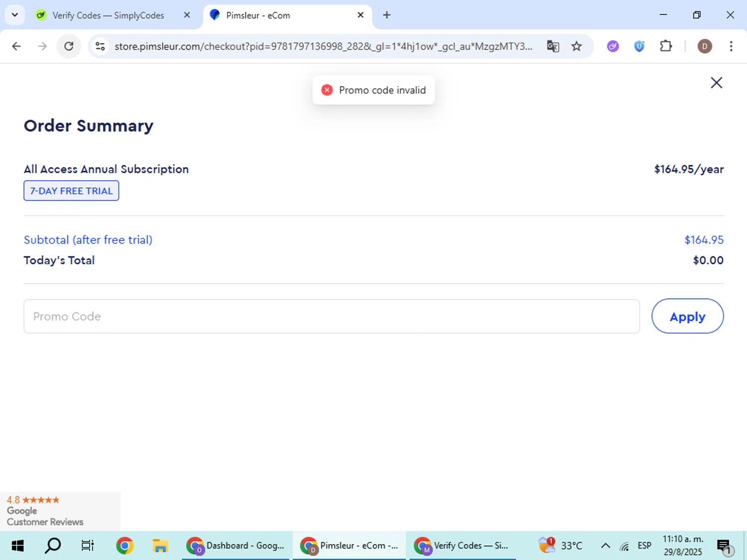Click the address bar URL
This screenshot has height=560, width=747.
pos(323,46)
